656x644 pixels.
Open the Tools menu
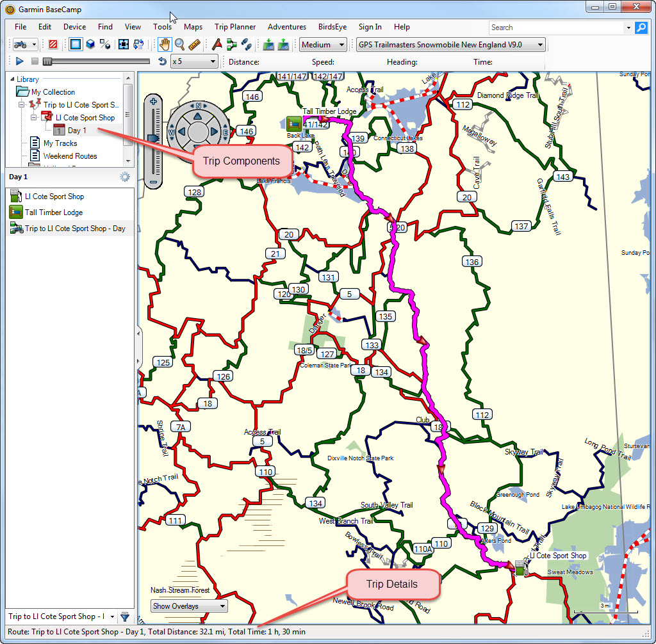tap(162, 27)
